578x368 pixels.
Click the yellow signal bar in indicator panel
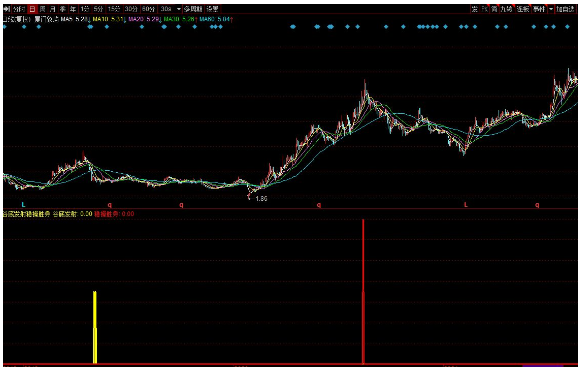pyautogui.click(x=95, y=327)
